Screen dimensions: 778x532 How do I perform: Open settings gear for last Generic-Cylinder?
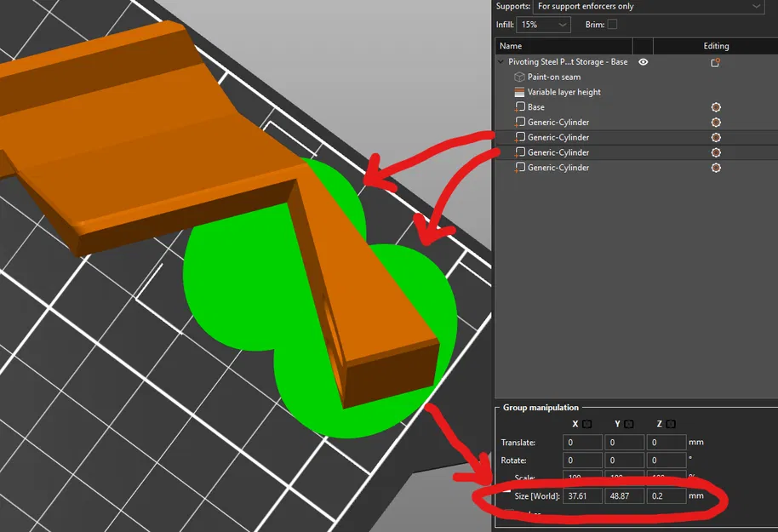pyautogui.click(x=716, y=168)
